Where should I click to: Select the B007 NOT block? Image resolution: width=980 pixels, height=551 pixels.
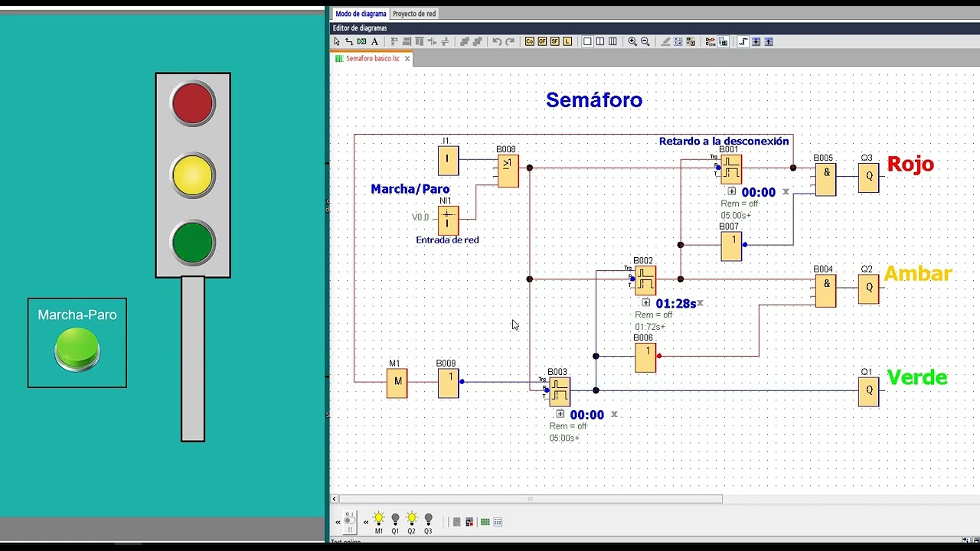click(x=731, y=246)
